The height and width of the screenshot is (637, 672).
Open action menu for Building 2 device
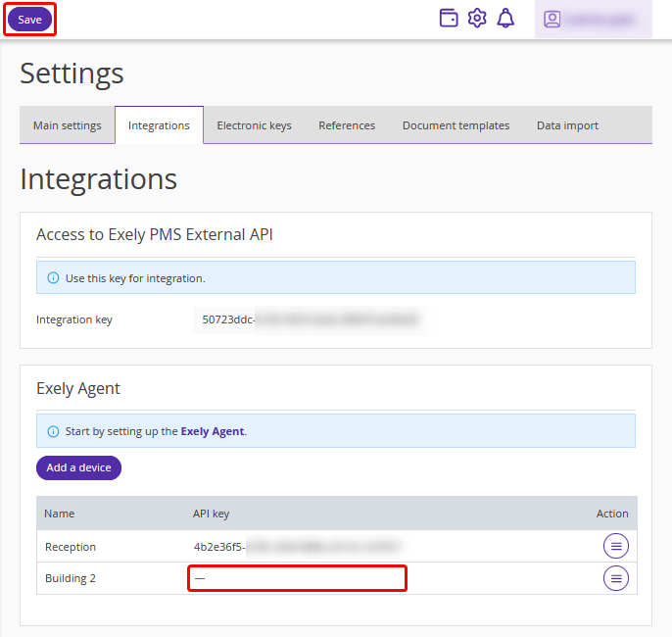point(615,578)
